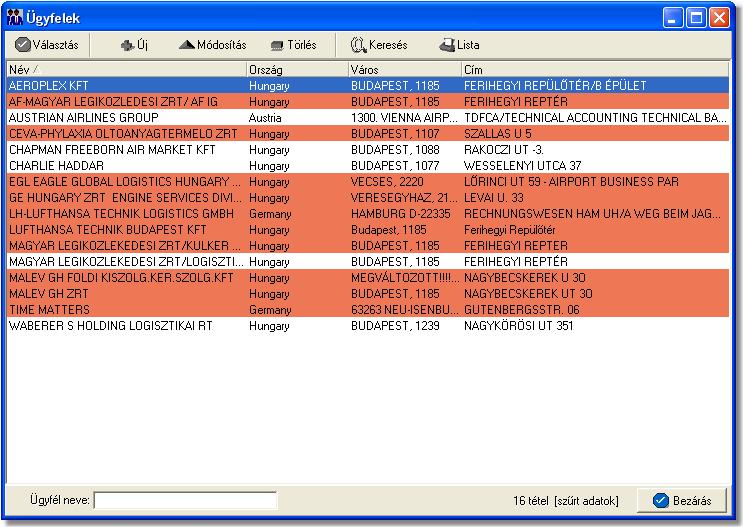Select the MALEV GH ZRT row
743x527 pixels.
tap(368, 294)
